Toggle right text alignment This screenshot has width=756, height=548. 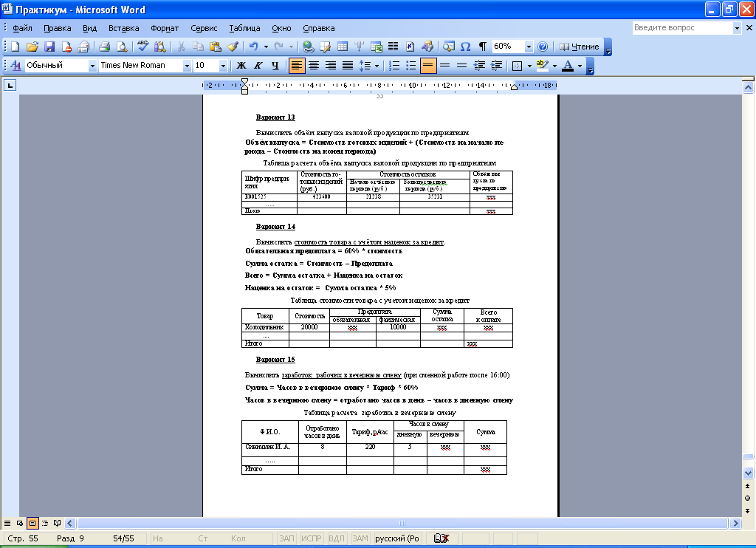(331, 65)
